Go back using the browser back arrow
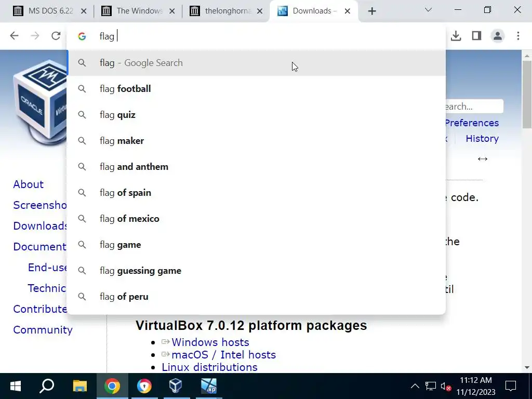 pyautogui.click(x=14, y=36)
